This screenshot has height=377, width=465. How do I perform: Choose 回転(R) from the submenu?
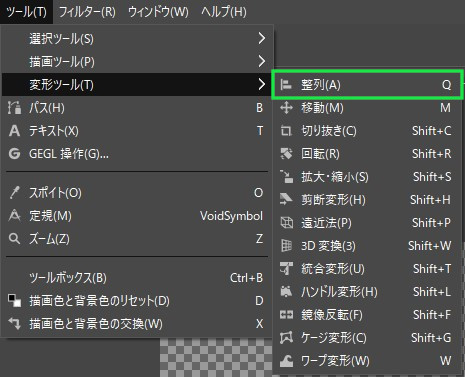click(x=367, y=154)
